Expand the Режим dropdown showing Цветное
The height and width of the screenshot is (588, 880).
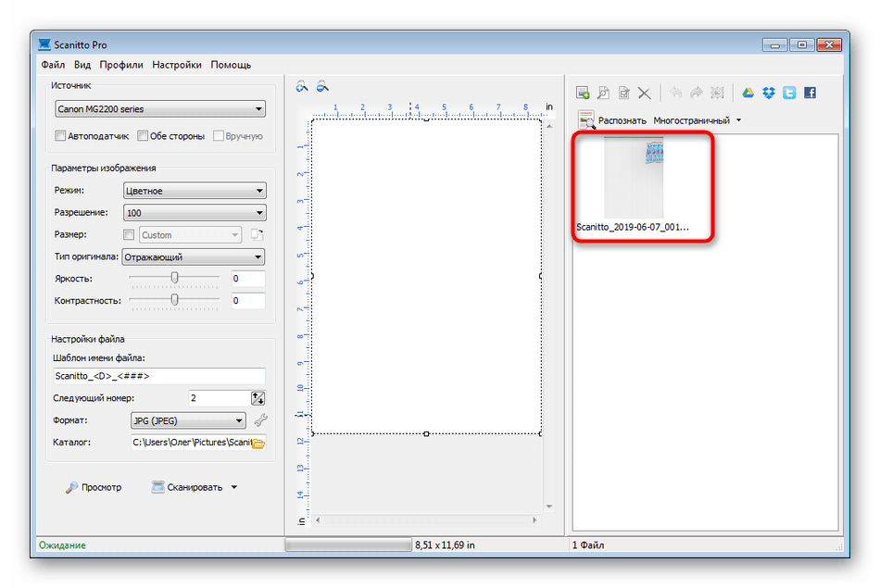tap(195, 191)
